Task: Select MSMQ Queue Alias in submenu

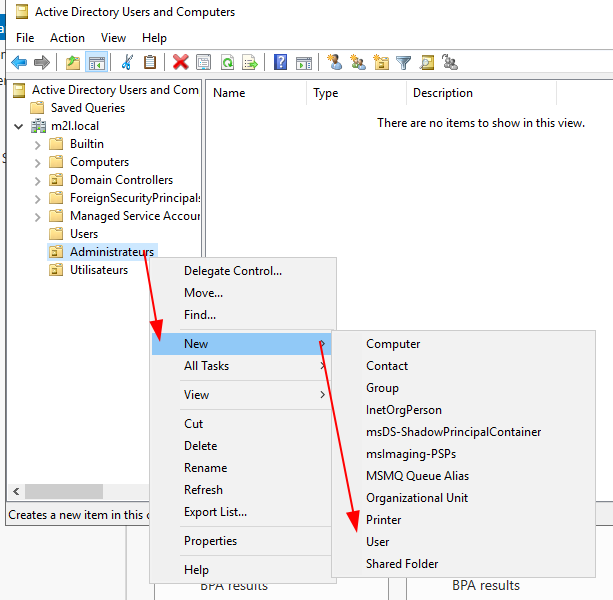Action: [464, 476]
